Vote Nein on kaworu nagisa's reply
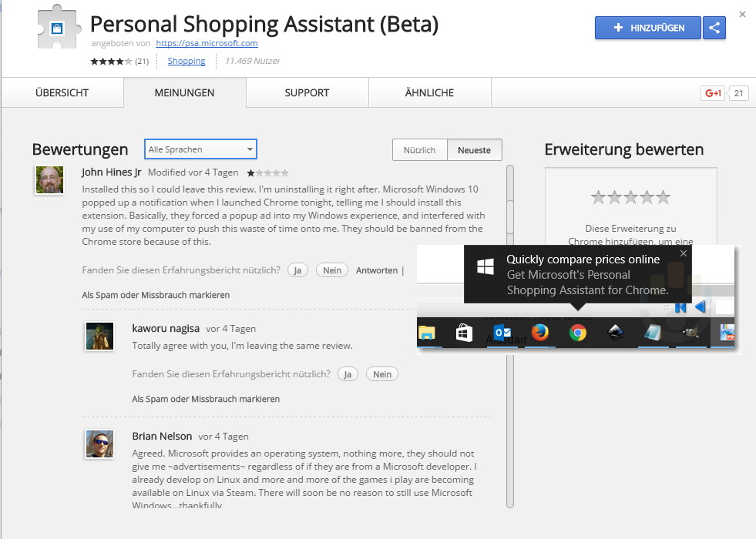The height and width of the screenshot is (539, 756). click(x=382, y=374)
